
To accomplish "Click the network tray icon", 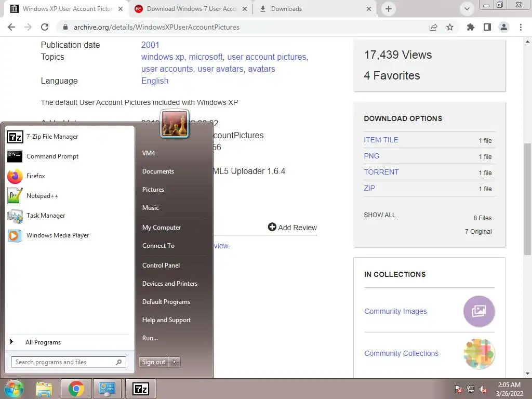I will pos(471,389).
